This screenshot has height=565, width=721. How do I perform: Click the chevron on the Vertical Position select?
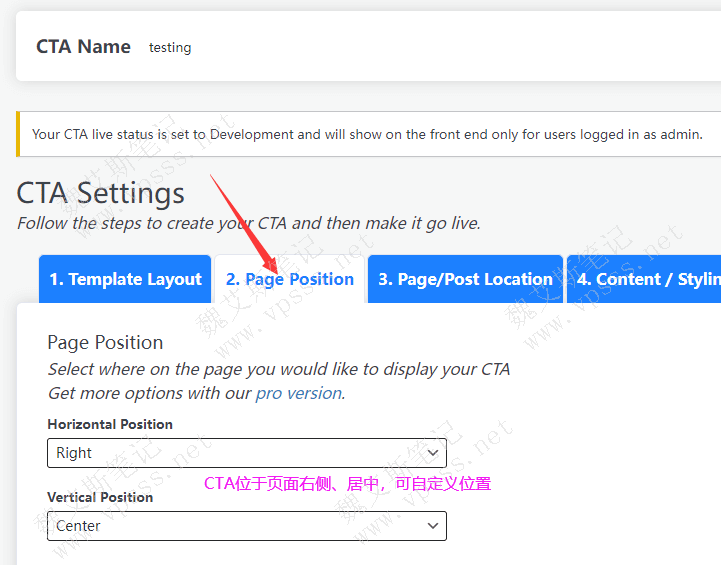point(432,526)
